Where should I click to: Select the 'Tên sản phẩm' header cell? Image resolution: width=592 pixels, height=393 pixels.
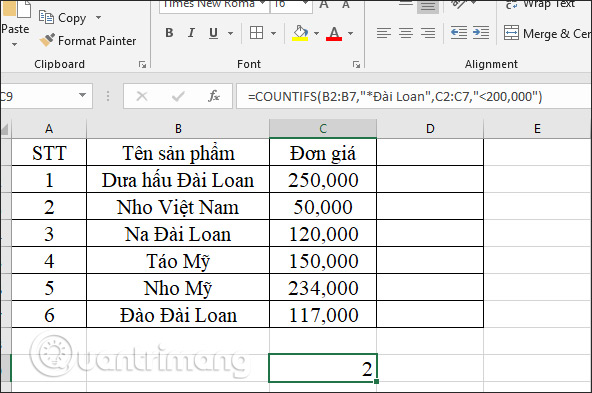pyautogui.click(x=178, y=153)
